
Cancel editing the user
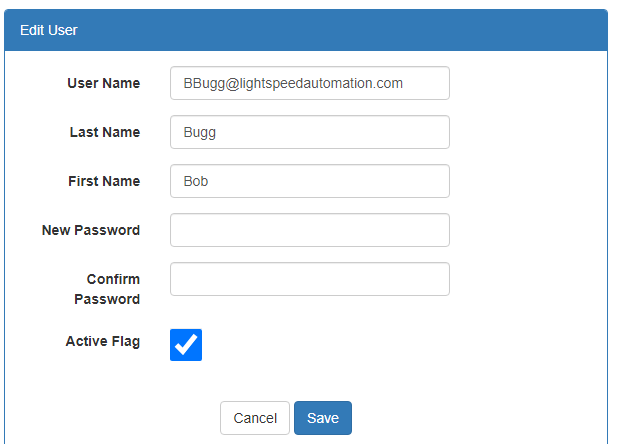tap(255, 418)
